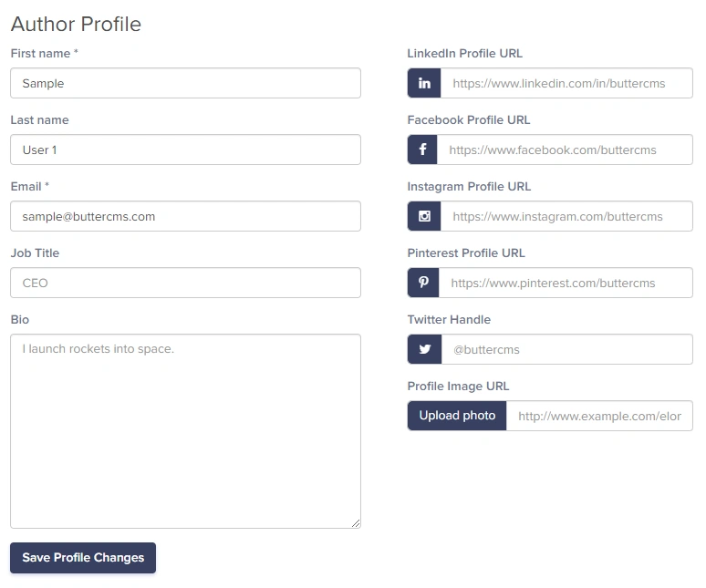
Task: Focus the Pinterest Profile URL input
Action: 566,283
